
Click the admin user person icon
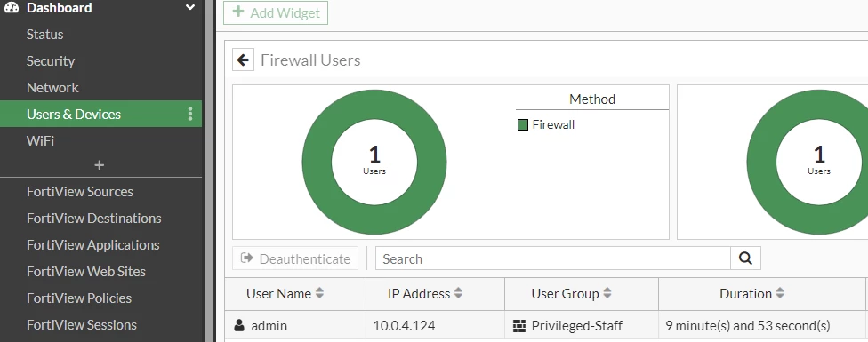tap(239, 325)
